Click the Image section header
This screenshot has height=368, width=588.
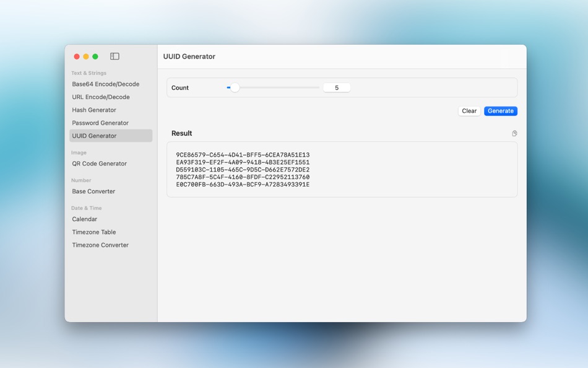point(79,152)
